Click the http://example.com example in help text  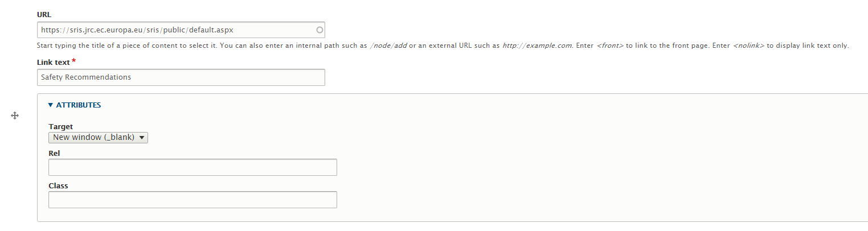pyautogui.click(x=537, y=46)
